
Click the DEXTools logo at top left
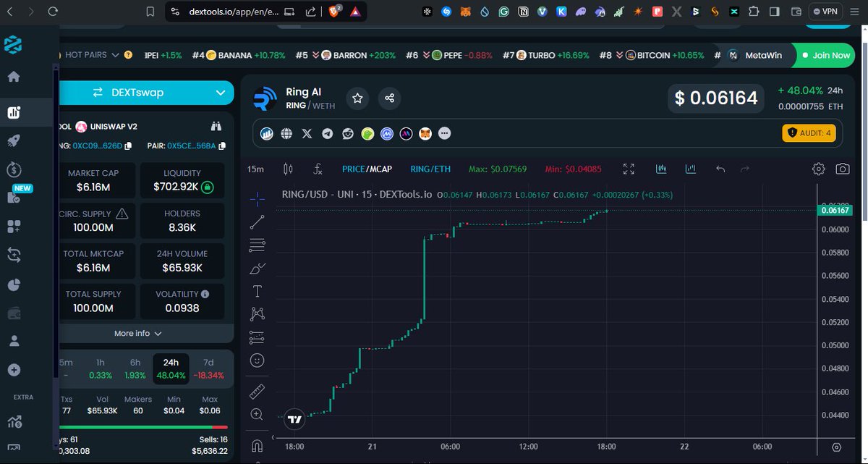13,45
